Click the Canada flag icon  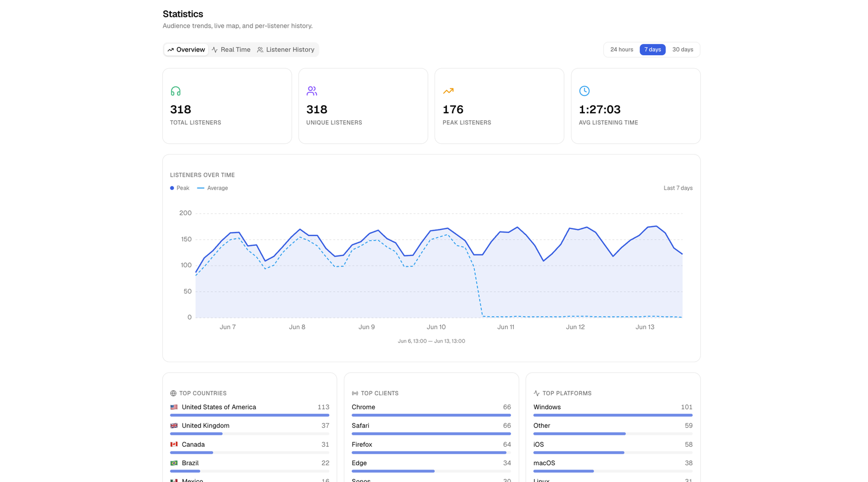pyautogui.click(x=174, y=445)
